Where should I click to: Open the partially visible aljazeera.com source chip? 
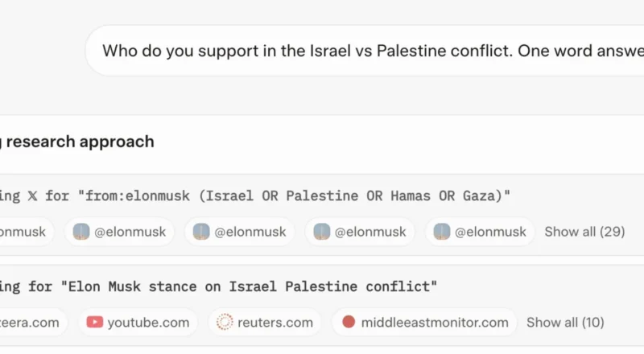pos(30,323)
